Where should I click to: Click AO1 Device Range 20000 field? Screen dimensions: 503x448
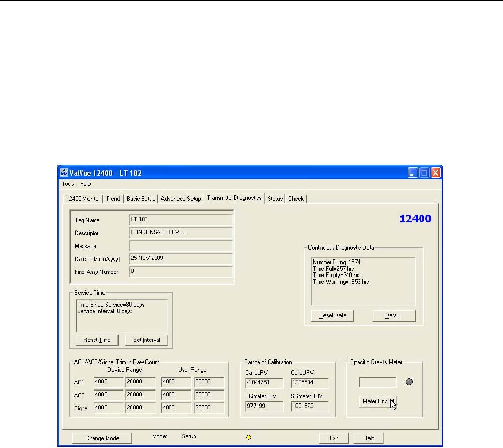(x=141, y=382)
